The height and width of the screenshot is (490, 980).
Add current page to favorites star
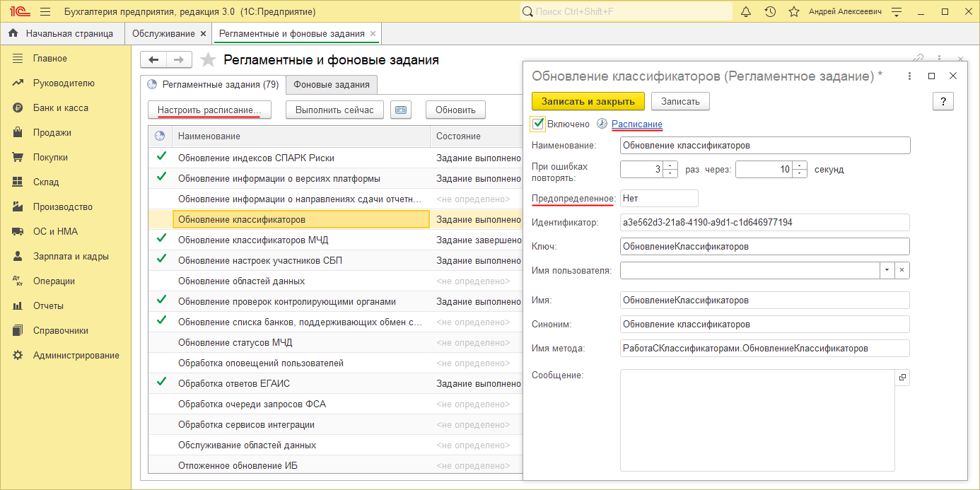click(x=208, y=60)
